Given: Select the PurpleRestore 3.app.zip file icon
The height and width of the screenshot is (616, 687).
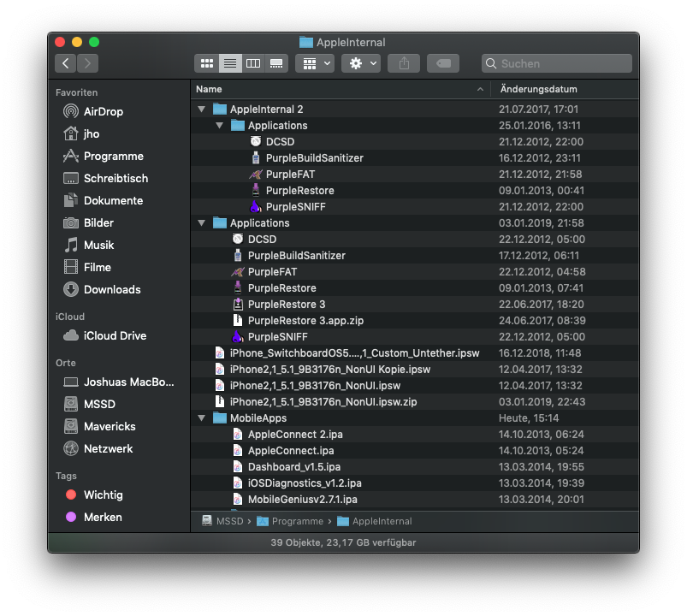Looking at the screenshot, I should pos(238,320).
